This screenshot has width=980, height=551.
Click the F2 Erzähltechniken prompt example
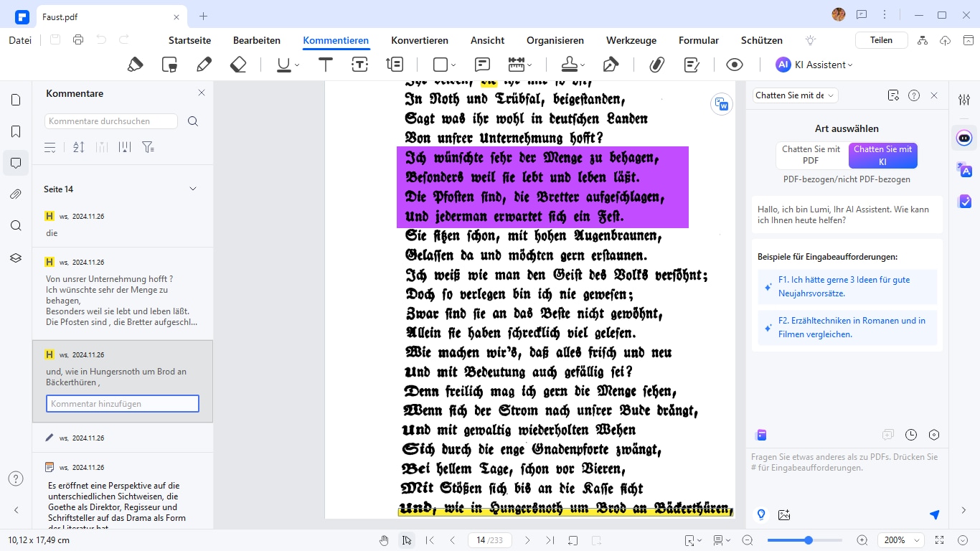848,328
